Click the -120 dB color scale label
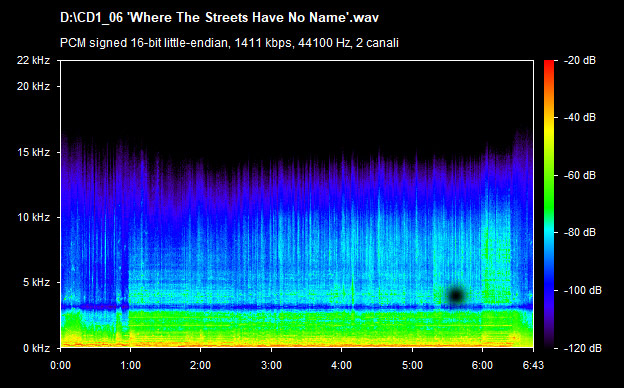The image size is (624, 388). coord(583,349)
